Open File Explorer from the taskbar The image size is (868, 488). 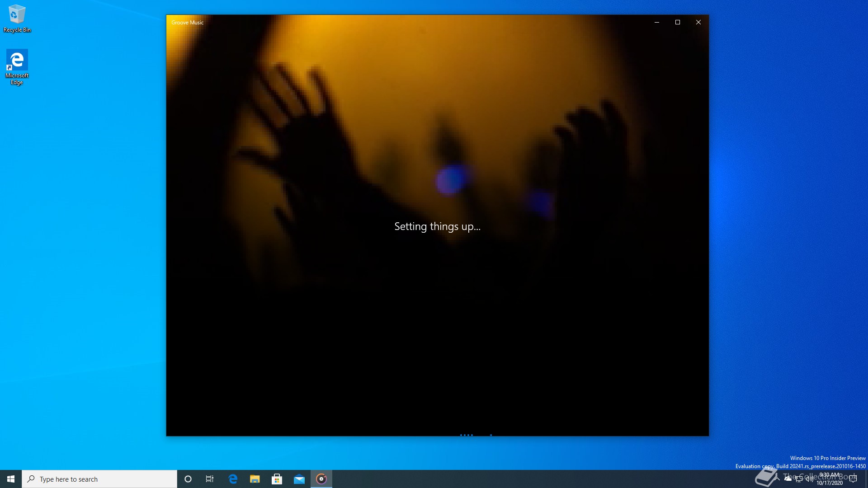(x=255, y=479)
